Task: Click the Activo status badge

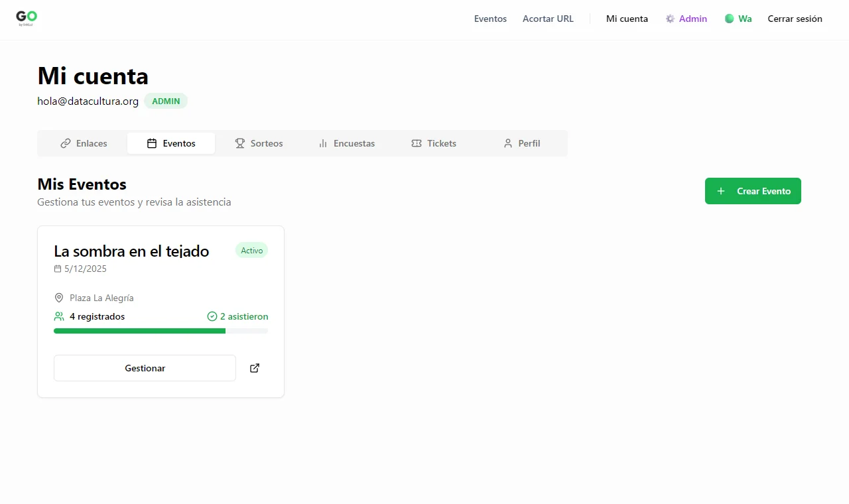Action: [251, 251]
